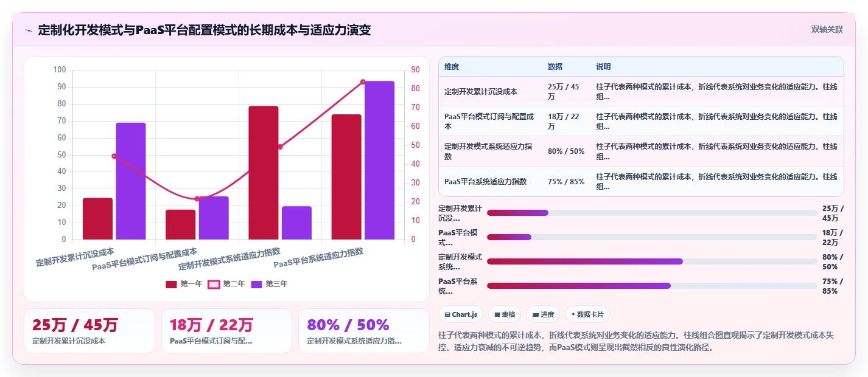Click the lightning icon beside the title
This screenshot has width=868, height=377.
coord(29,30)
